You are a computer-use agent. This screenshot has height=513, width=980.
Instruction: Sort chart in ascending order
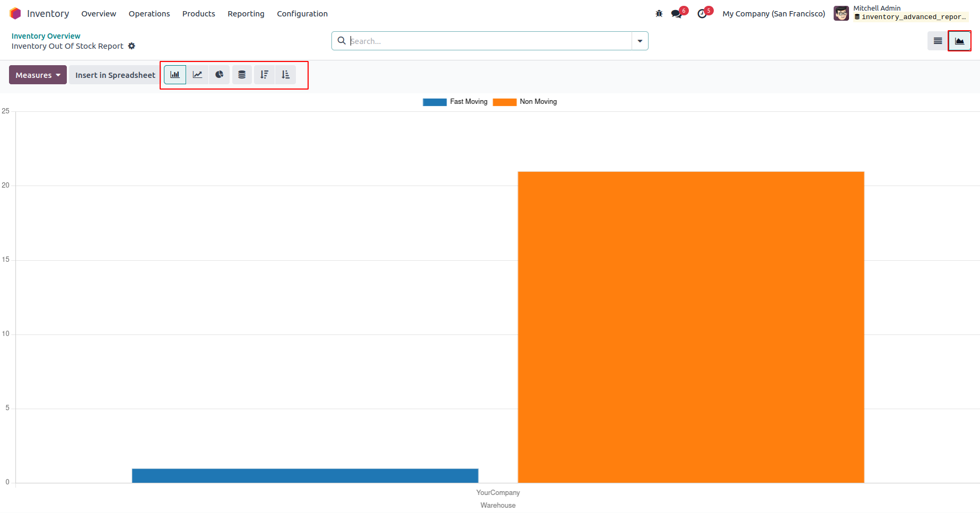[286, 75]
